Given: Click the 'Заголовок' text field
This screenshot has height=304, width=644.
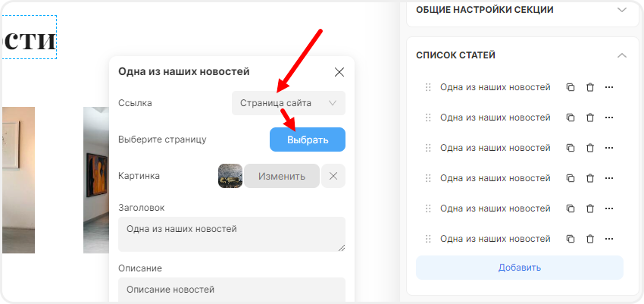Looking at the screenshot, I should coord(231,233).
